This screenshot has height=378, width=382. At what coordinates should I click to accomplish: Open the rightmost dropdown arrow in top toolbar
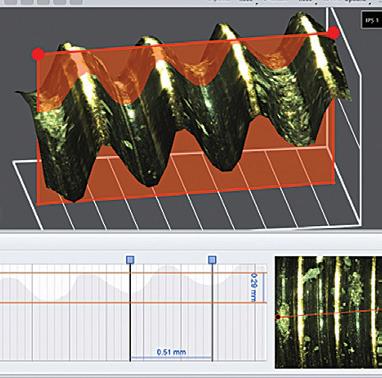(372, 4)
